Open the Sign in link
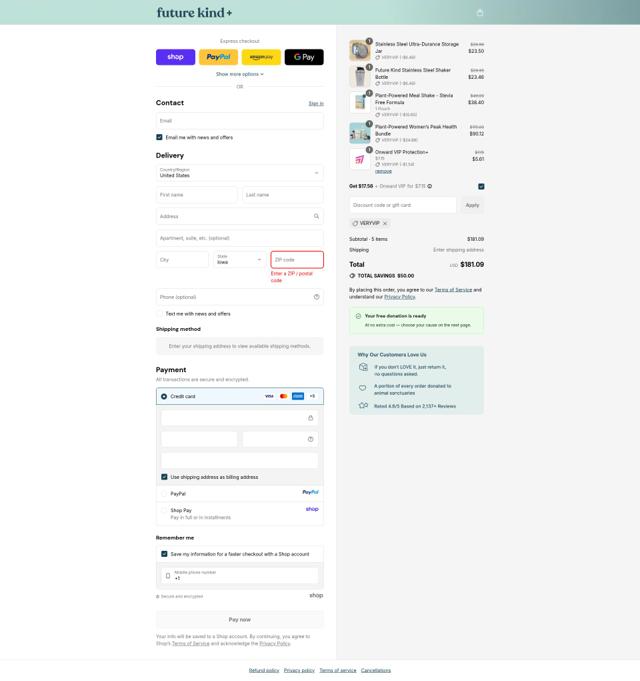Screen dimensions: 640x681 (x=316, y=103)
